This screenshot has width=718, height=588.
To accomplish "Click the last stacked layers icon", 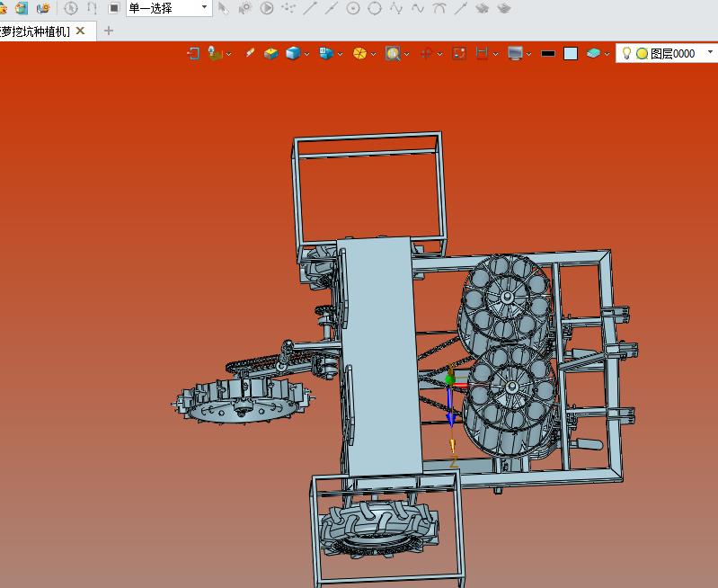I will pos(504,8).
